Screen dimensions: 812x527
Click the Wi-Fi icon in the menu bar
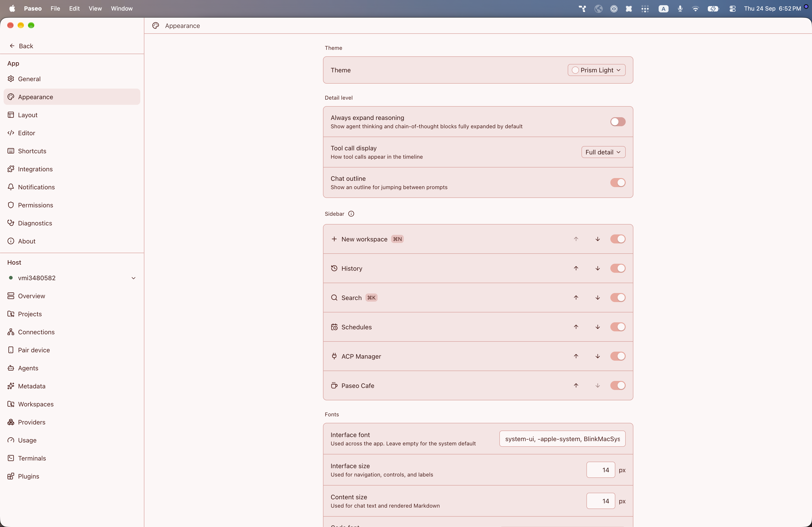pos(695,9)
